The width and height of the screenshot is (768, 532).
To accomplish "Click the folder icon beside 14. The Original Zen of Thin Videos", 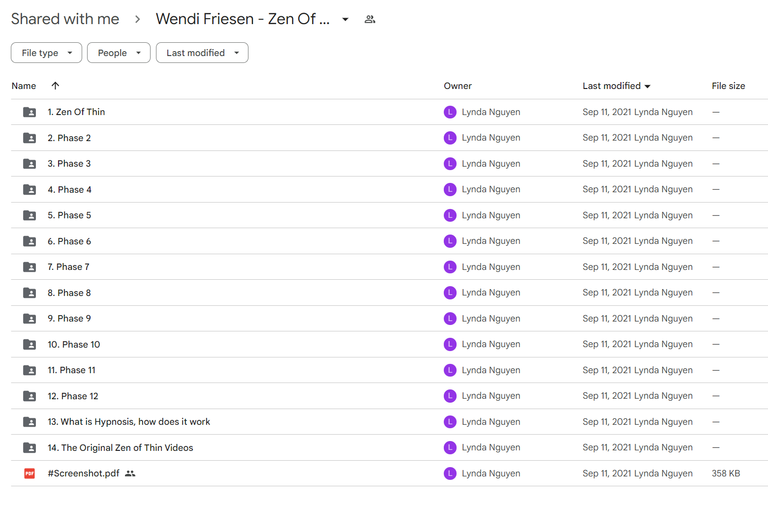I will 30,448.
